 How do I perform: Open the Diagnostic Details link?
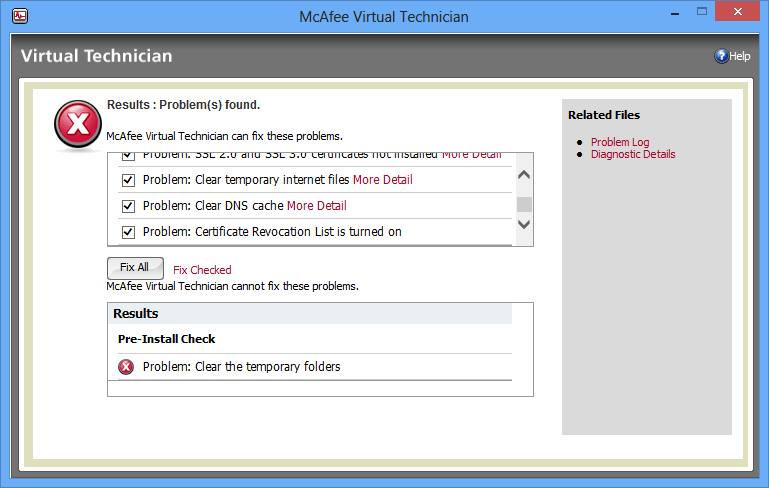pyautogui.click(x=633, y=154)
